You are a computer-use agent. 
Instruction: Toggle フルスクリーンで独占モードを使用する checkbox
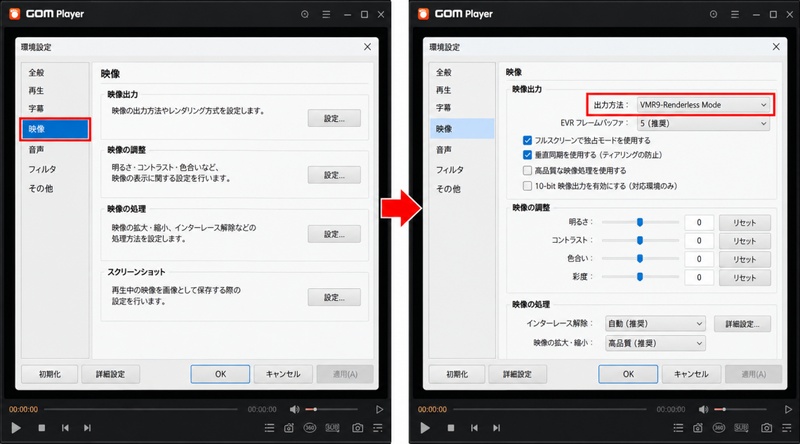pos(528,140)
